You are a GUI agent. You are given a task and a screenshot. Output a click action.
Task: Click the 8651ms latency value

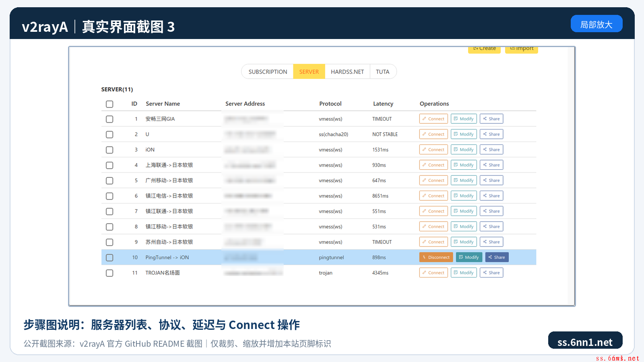coord(380,196)
